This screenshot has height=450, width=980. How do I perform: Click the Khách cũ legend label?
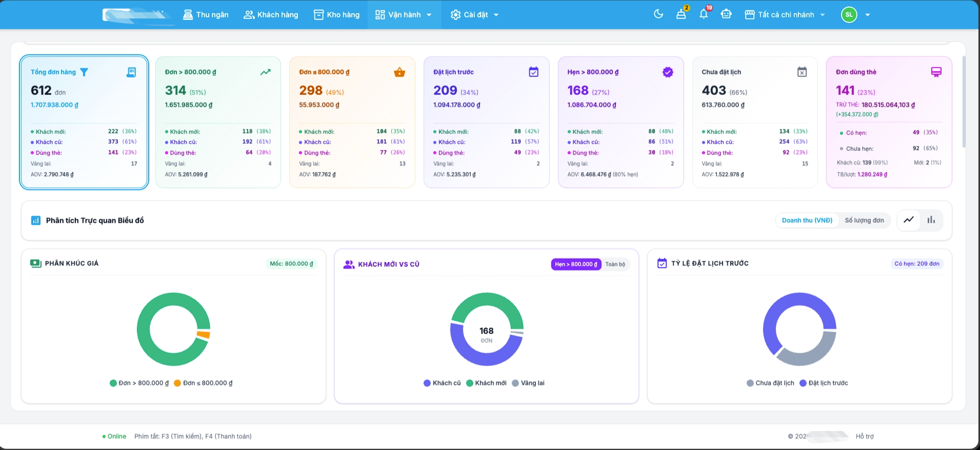pyautogui.click(x=447, y=383)
